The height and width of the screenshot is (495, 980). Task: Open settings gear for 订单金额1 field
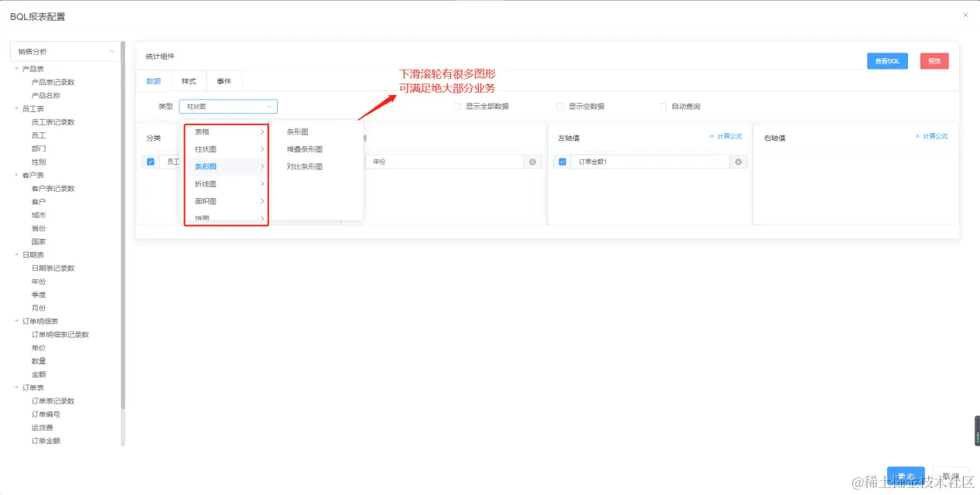click(x=739, y=162)
